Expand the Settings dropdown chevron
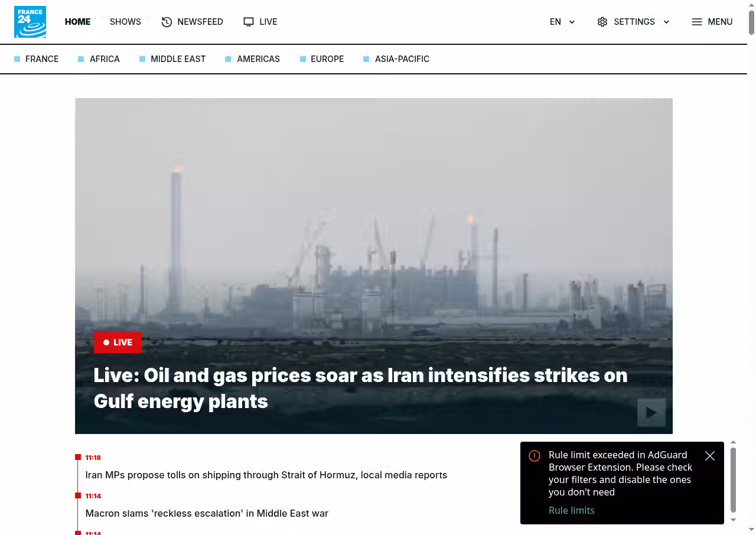 click(x=666, y=22)
